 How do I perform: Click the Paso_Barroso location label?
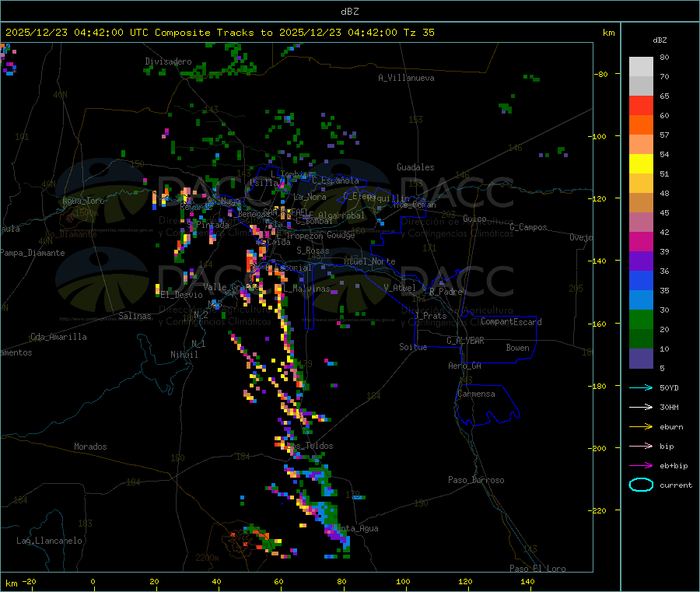point(476,480)
